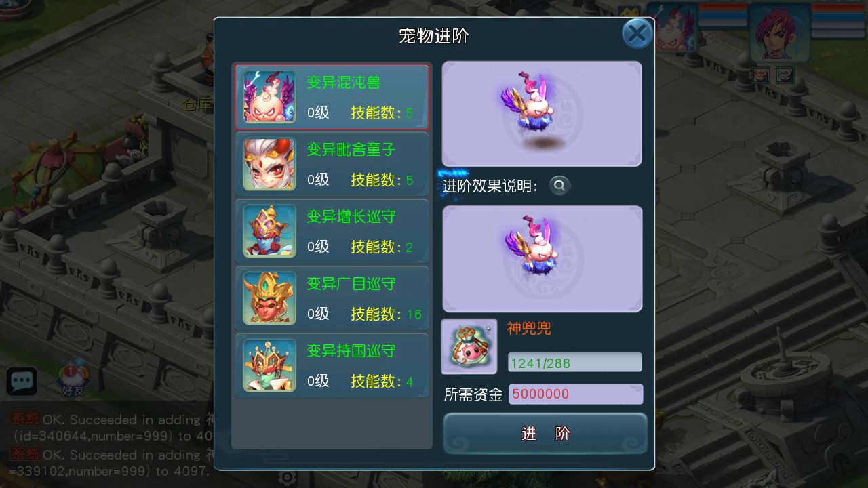Click the 变异增长巡守 pet portrait icon
The image size is (868, 488).
pyautogui.click(x=269, y=231)
